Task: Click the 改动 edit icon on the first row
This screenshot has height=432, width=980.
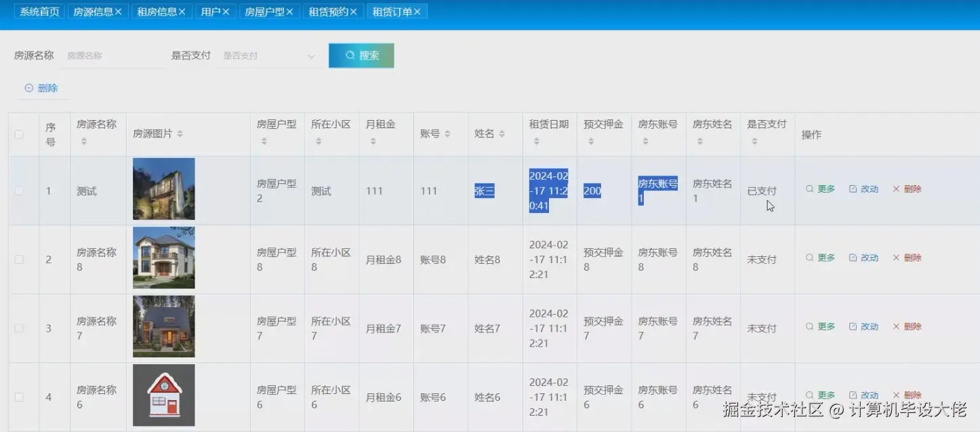Action: 853,189
